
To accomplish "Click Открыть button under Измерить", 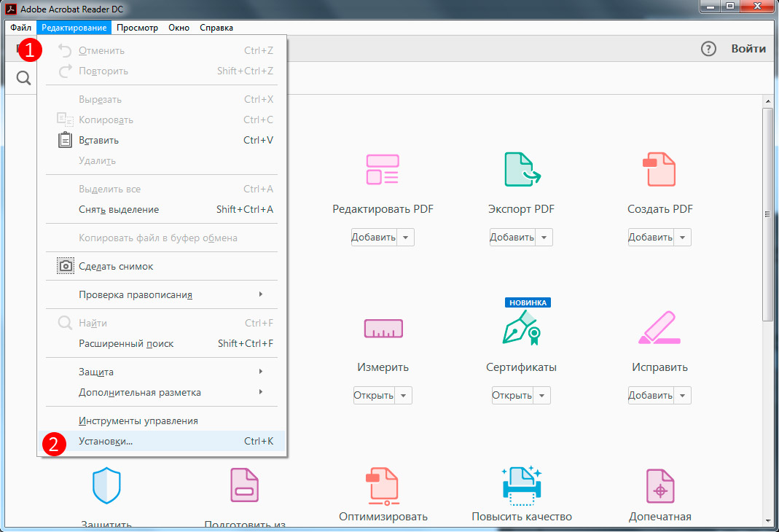I will click(374, 396).
